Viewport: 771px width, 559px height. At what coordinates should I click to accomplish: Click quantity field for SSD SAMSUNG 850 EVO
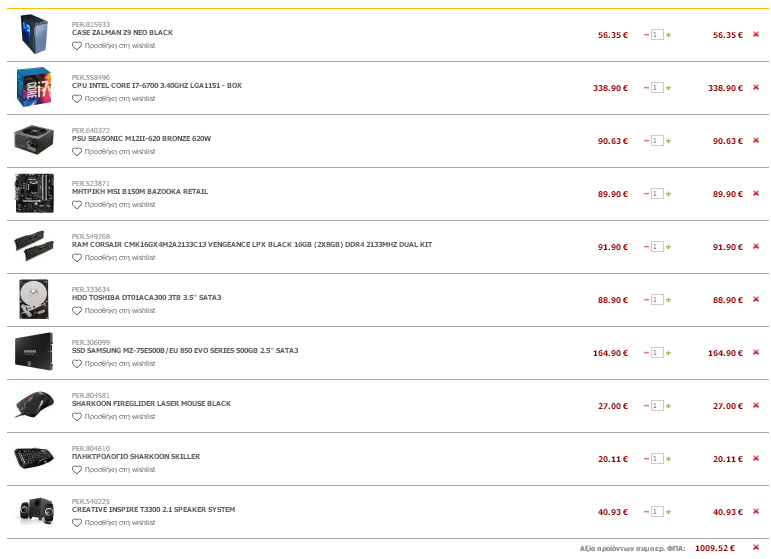(x=657, y=353)
